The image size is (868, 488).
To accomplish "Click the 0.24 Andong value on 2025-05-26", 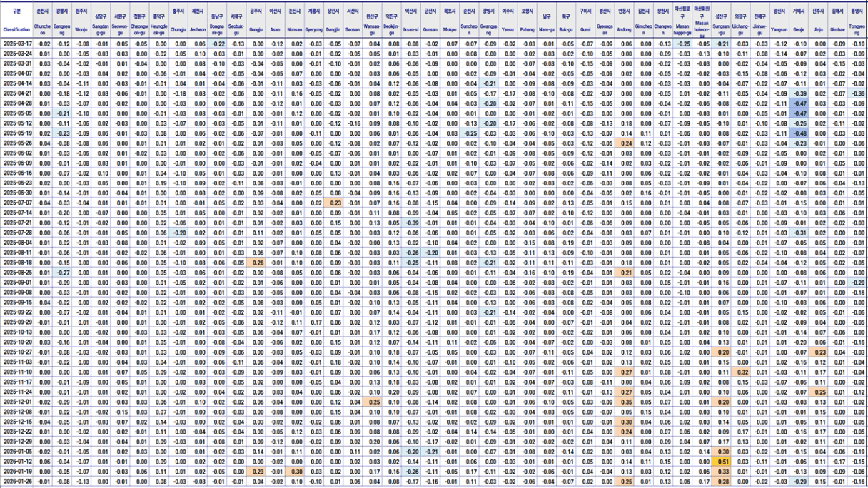I will (x=625, y=143).
